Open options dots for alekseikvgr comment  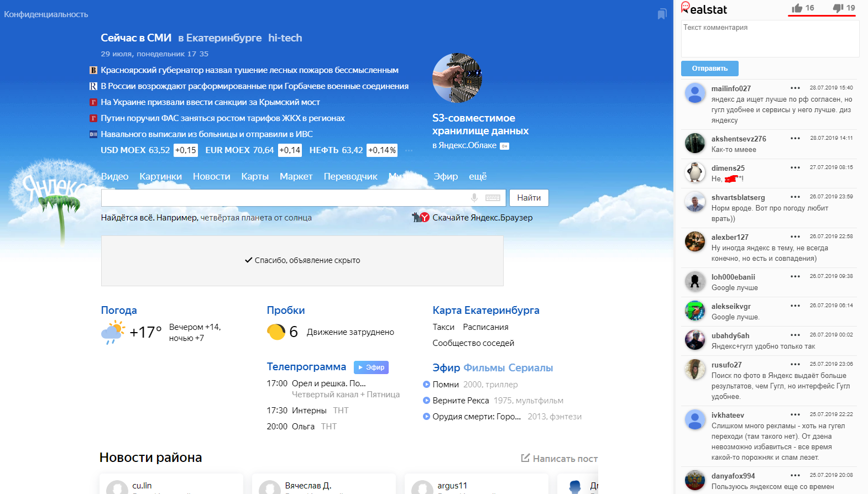(x=795, y=306)
